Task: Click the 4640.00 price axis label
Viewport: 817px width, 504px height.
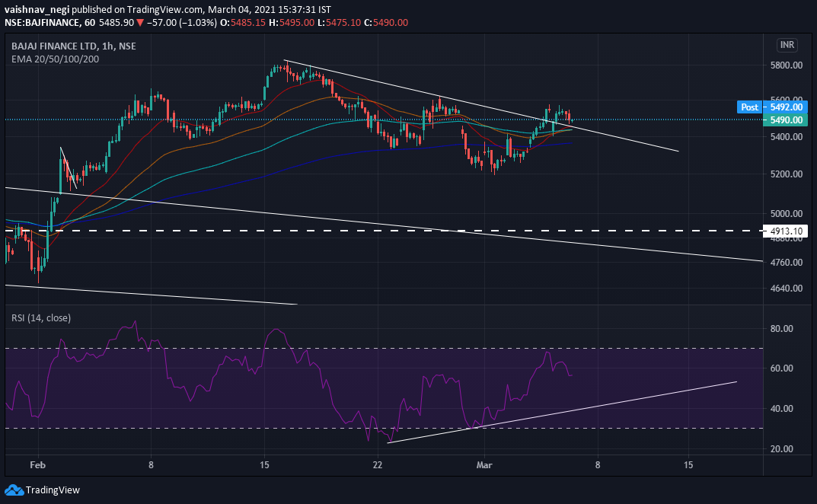Action: [x=786, y=288]
